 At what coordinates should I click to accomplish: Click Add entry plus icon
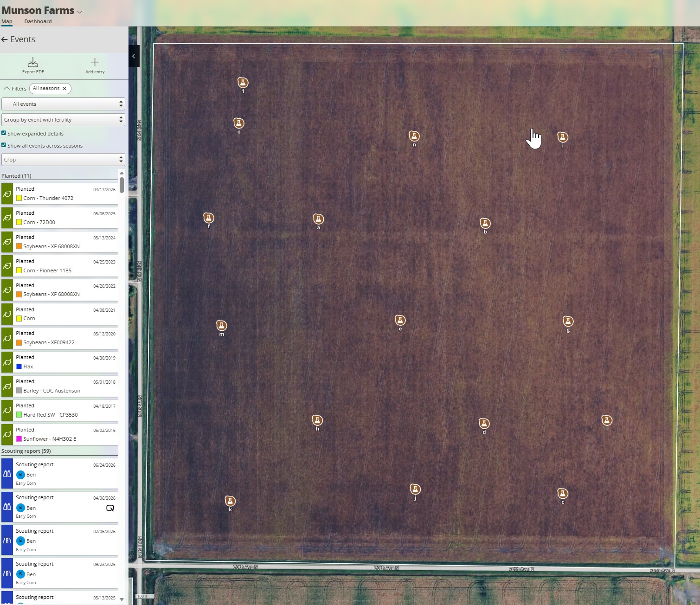tap(95, 62)
